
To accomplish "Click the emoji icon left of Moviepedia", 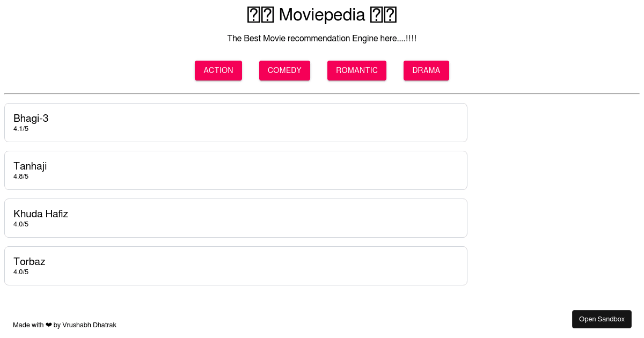I will pos(261,15).
